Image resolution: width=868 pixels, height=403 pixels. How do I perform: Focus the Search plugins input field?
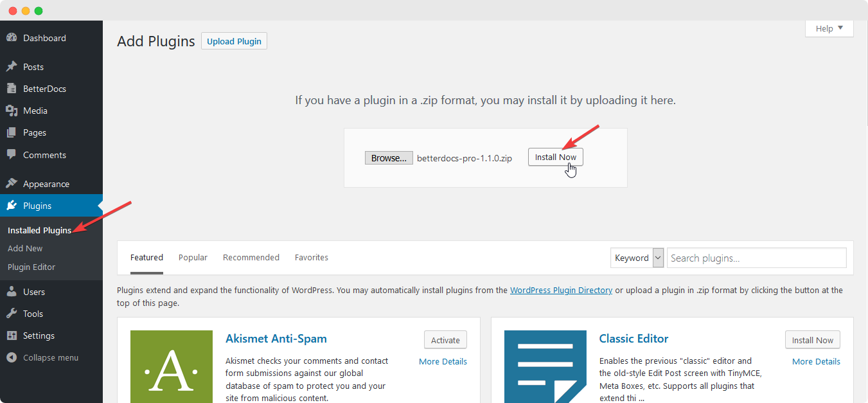(756, 258)
